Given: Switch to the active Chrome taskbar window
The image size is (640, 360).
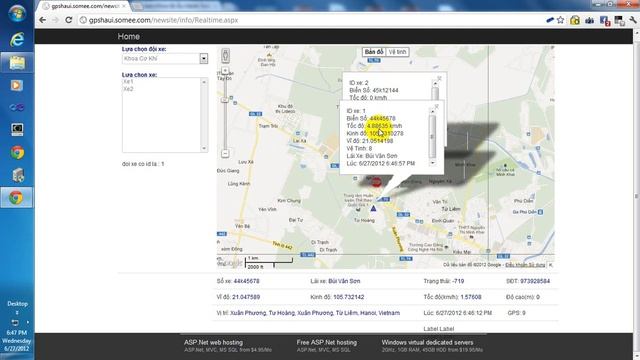Looking at the screenshot, I should point(16,198).
